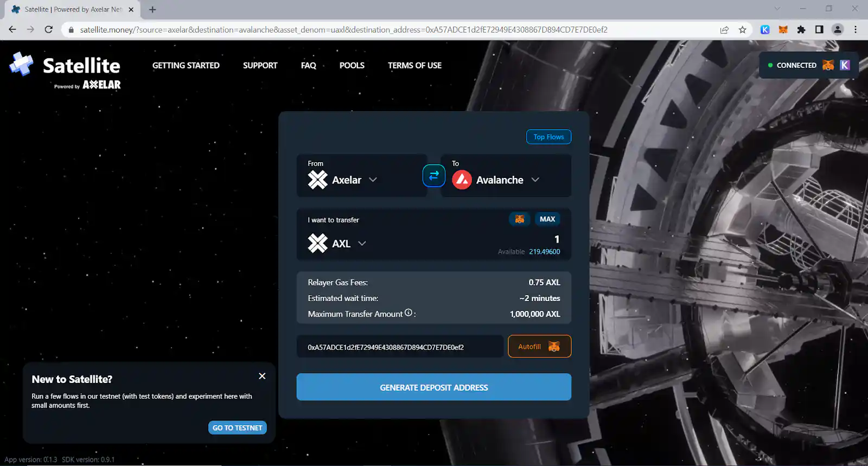Open Chrome three-dot menu
This screenshot has width=868, height=466.
click(x=856, y=30)
